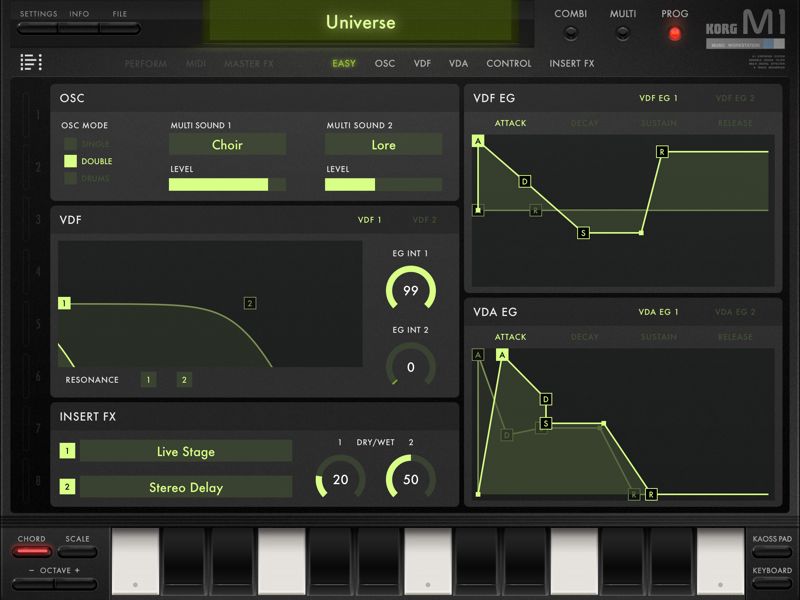Select the dimmed R handle in VDF EG
800x600 pixels.
535,210
